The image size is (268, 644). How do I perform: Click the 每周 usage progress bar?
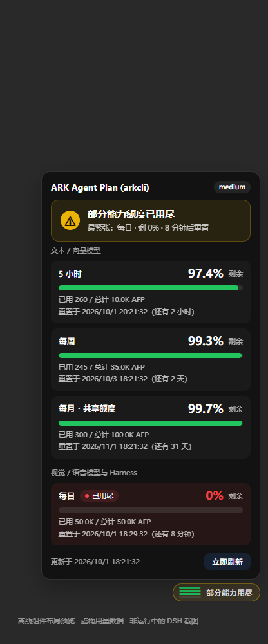point(151,355)
